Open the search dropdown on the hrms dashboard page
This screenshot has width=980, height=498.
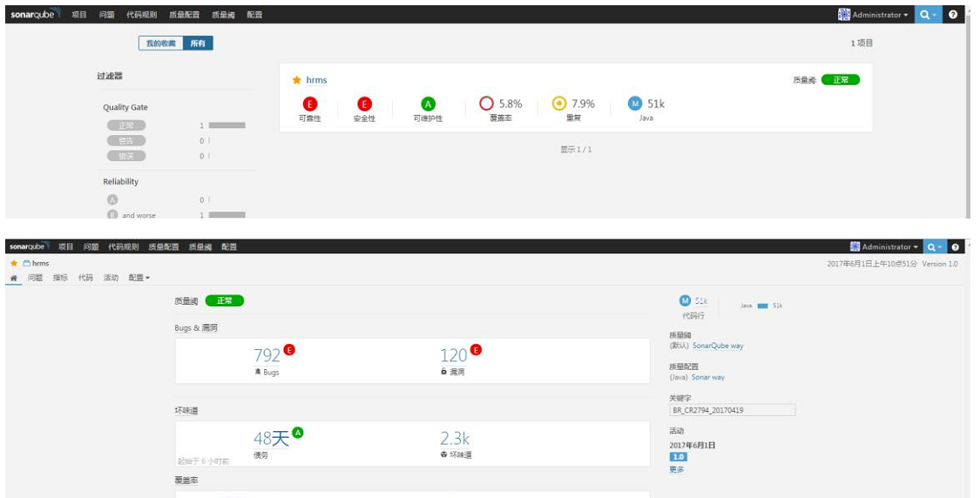935,246
